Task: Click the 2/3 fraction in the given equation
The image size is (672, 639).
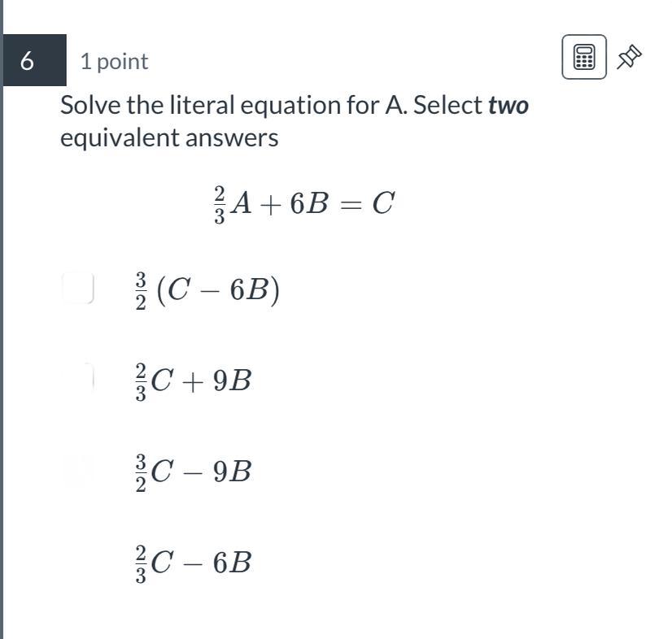Action: (219, 203)
